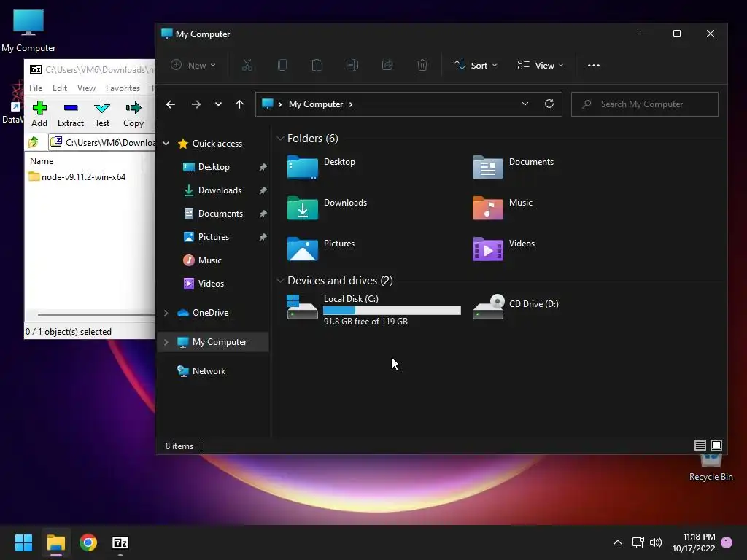Expand the My Computer tree node
The width and height of the screenshot is (747, 560).
(166, 342)
